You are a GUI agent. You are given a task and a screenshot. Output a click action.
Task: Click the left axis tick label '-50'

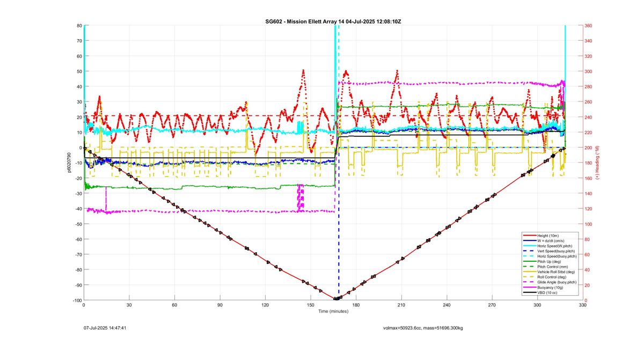click(78, 224)
